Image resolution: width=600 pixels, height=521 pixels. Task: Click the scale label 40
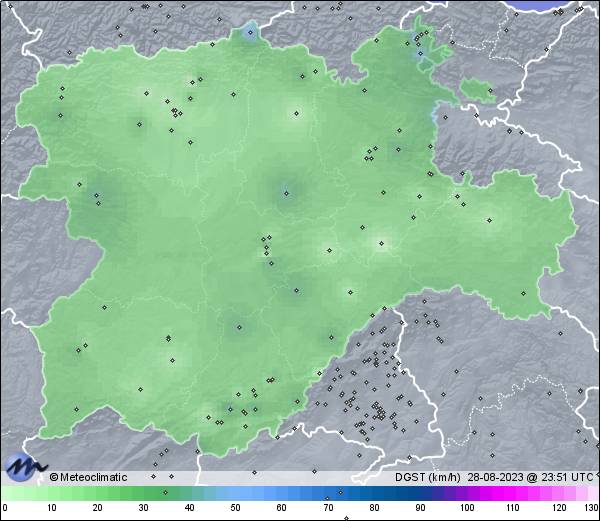[x=189, y=508]
